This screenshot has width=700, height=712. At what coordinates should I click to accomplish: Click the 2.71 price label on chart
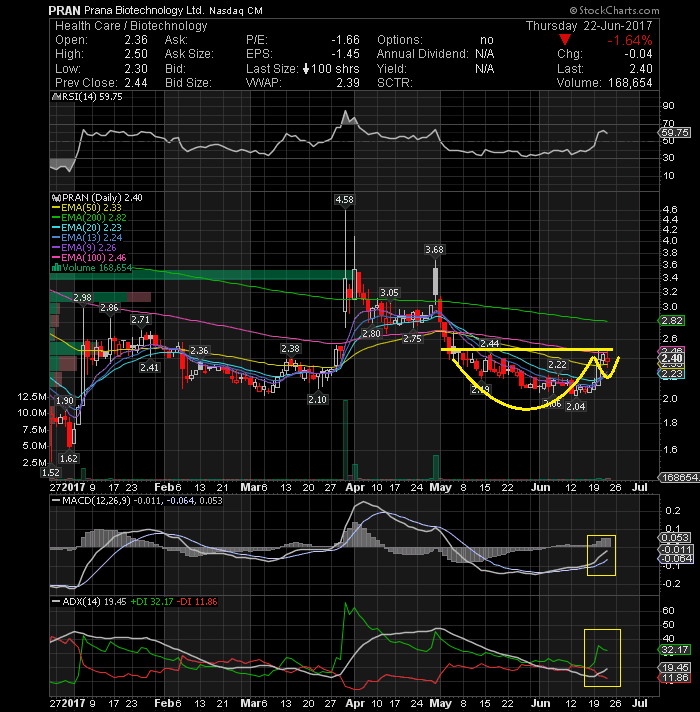tap(140, 320)
